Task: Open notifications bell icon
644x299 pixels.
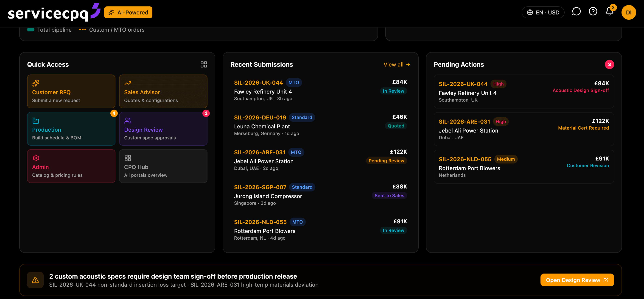Action: (610, 12)
